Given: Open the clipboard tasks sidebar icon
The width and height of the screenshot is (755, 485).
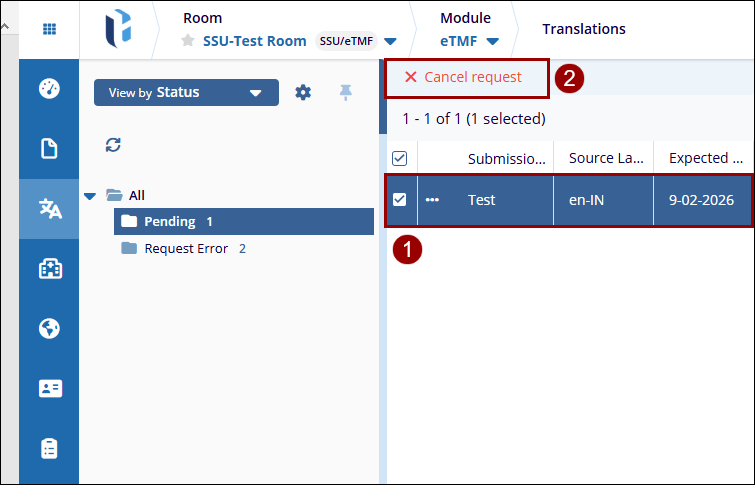Looking at the screenshot, I should (49, 448).
